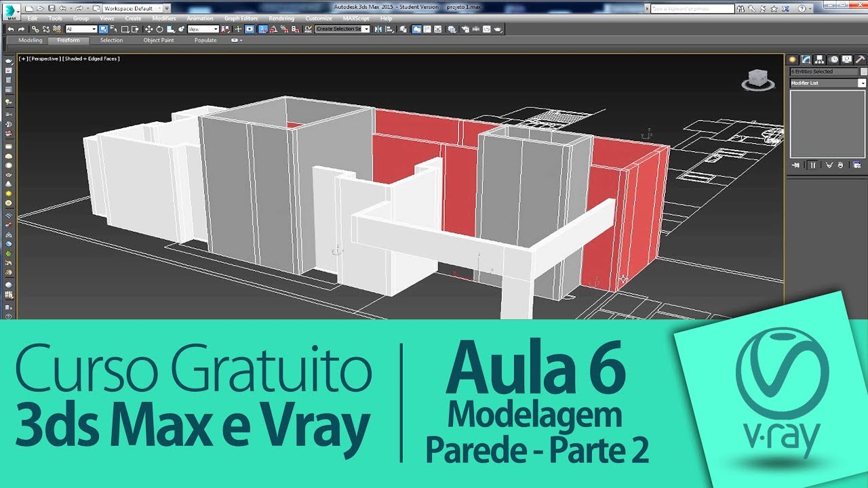This screenshot has width=868, height=488.
Task: Toggle Percent Snap
Action: tap(283, 29)
